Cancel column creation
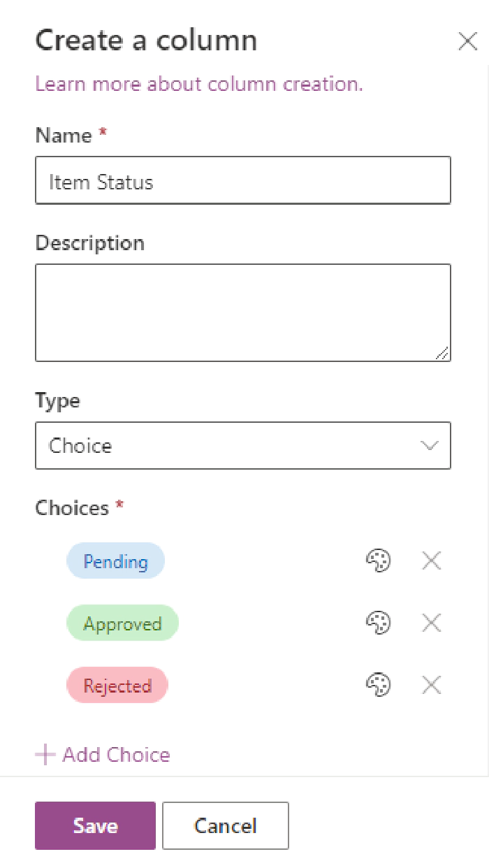Screen dimensions: 489x868 (x=225, y=825)
